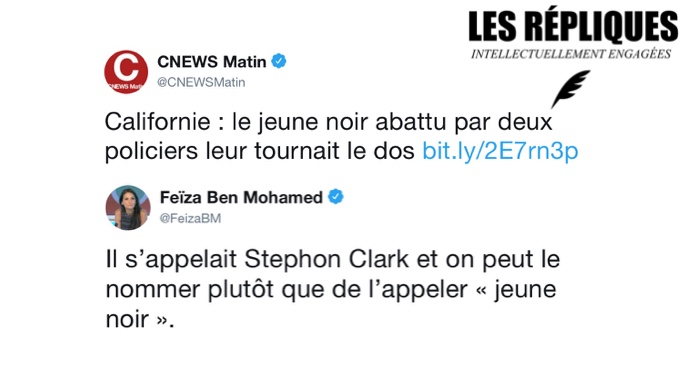
Task: Open the @CNEWSMatin handle
Action: 201,82
